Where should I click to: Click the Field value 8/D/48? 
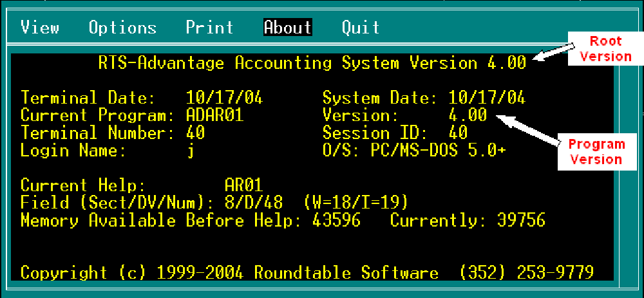(253, 203)
